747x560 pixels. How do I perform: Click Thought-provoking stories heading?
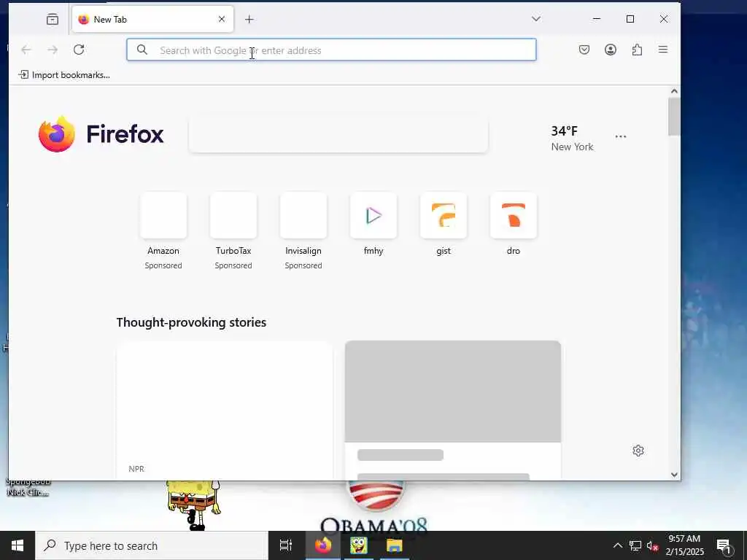point(192,322)
